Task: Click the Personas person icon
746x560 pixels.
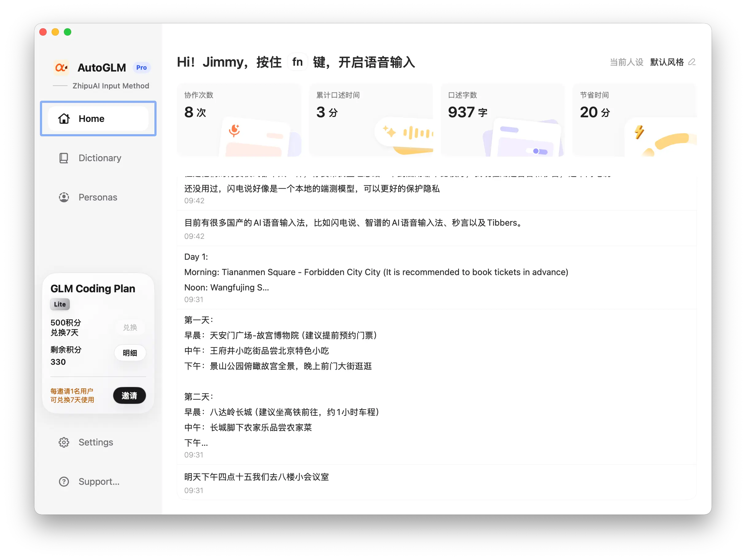Action: click(x=64, y=197)
